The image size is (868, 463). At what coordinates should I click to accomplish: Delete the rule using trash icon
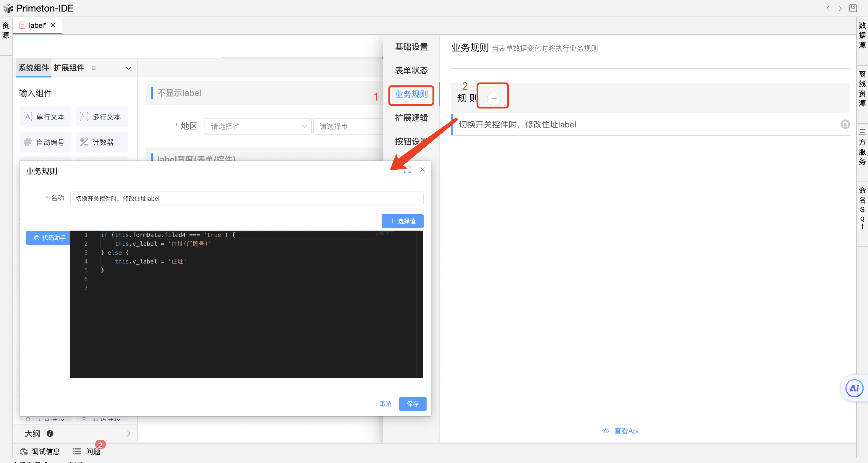pyautogui.click(x=845, y=124)
